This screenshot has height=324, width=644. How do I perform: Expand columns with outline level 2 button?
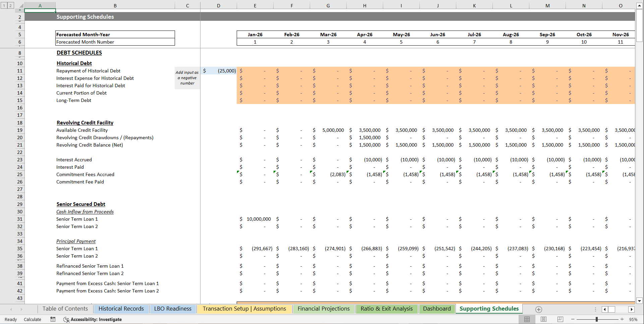10,5
